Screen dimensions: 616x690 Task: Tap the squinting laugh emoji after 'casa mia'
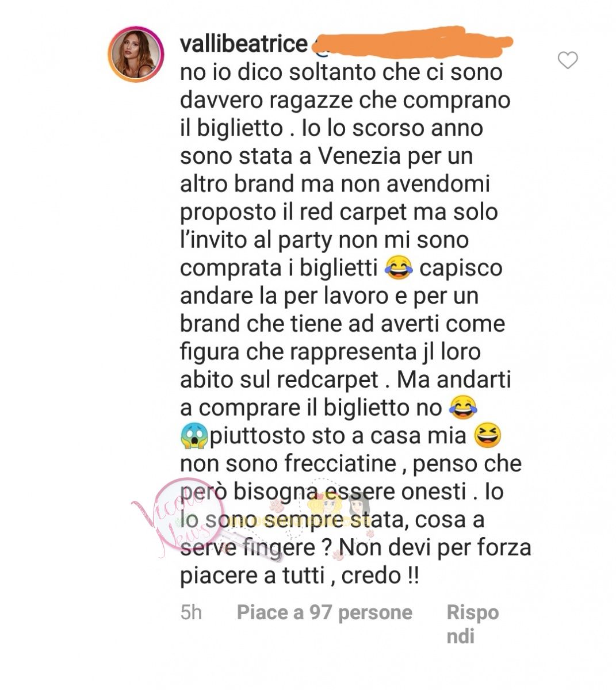487,435
